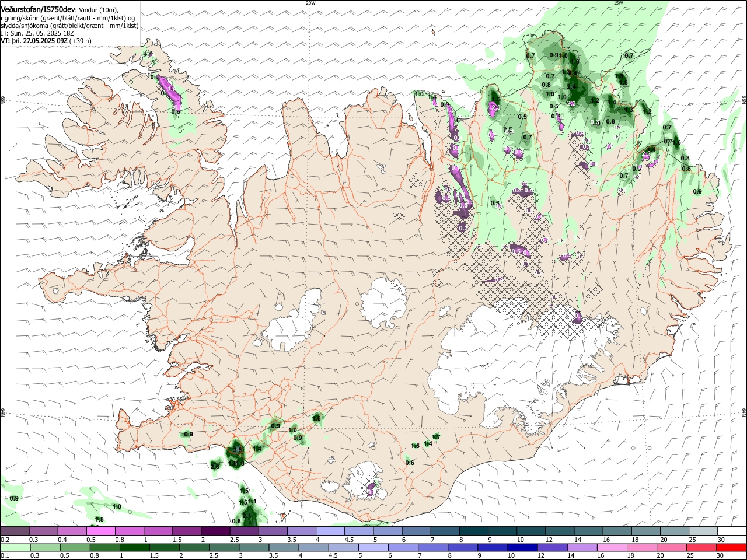Select the indigo swatch at 12, lower legend
747x560 pixels.
click(x=552, y=547)
